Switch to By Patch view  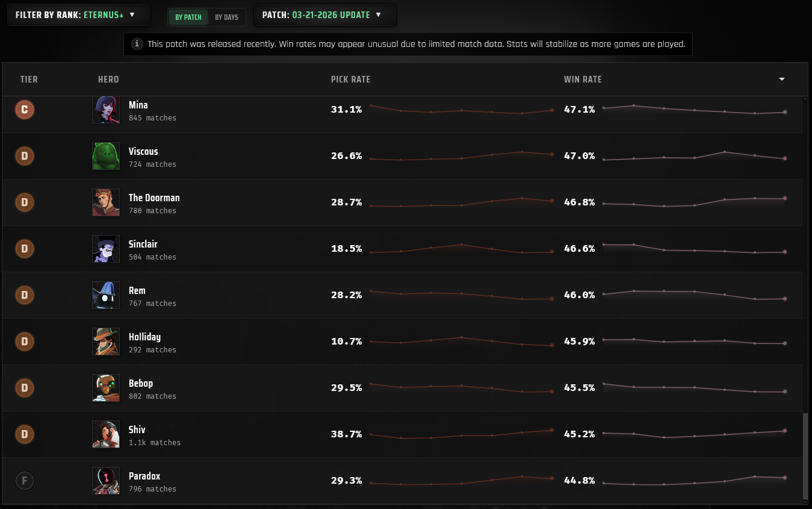(188, 17)
